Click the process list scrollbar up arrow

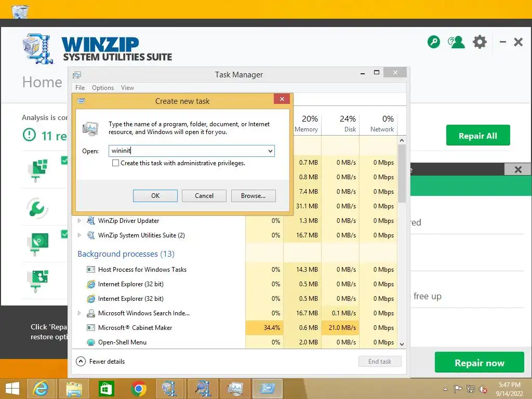[402, 140]
